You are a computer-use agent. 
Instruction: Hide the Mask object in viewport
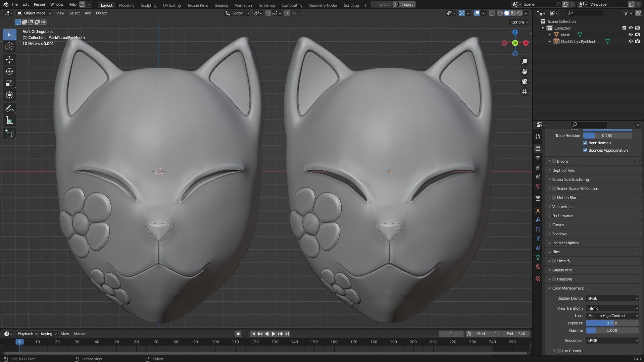(631, 35)
